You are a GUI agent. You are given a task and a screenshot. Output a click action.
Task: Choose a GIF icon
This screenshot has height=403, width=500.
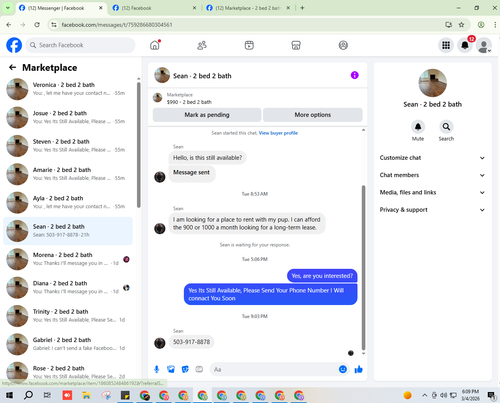[x=199, y=369]
